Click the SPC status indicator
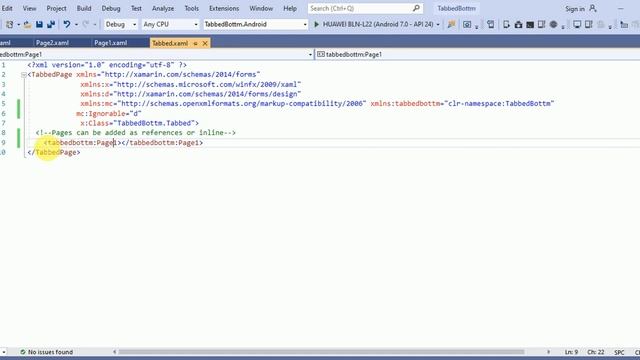This screenshot has width=640, height=360. tap(619, 352)
